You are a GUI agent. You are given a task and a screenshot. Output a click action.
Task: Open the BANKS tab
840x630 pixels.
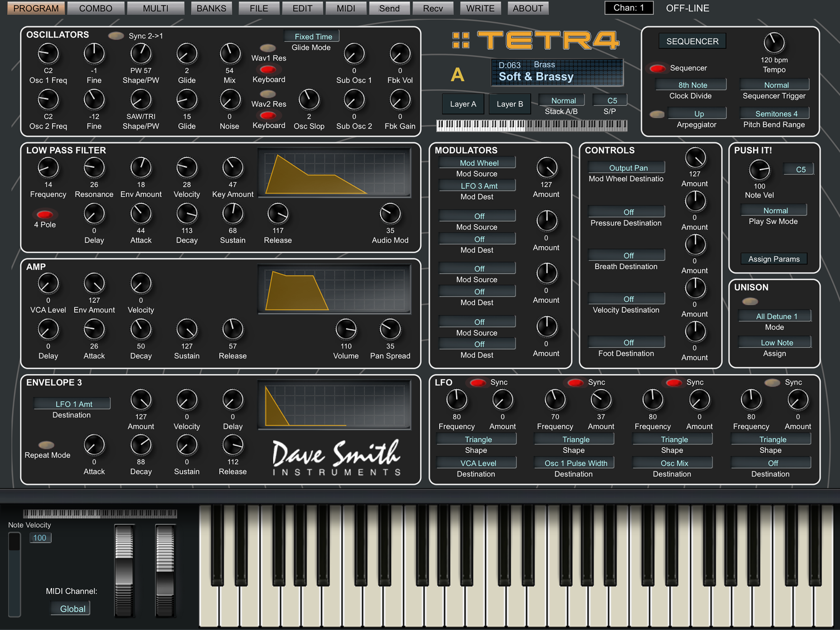212,8
